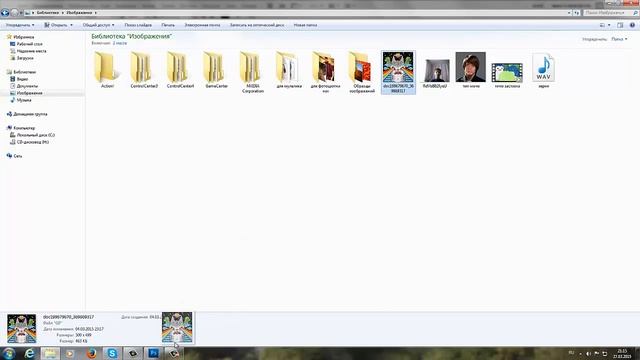Open Недавние места in navigation pane
Image resolution: width=640 pixels, height=360 pixels.
(31, 51)
